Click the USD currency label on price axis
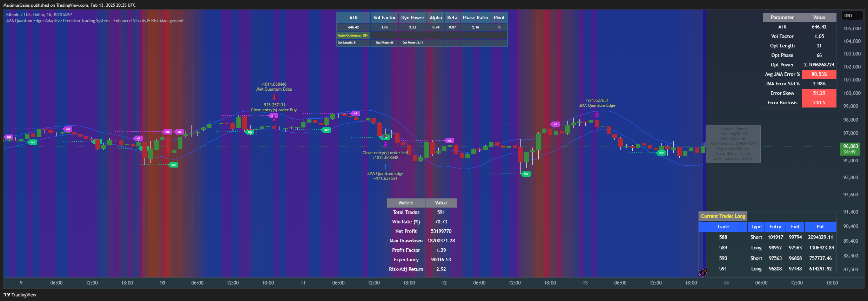This screenshot has height=301, width=868. click(852, 16)
